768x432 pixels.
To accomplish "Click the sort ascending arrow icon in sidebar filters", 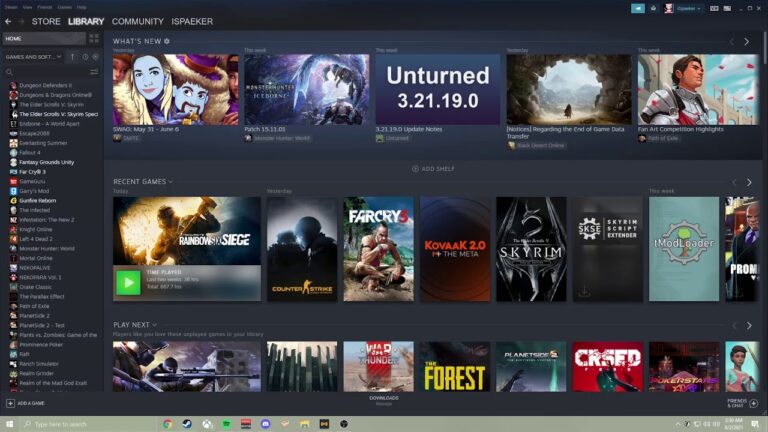I will 72,57.
